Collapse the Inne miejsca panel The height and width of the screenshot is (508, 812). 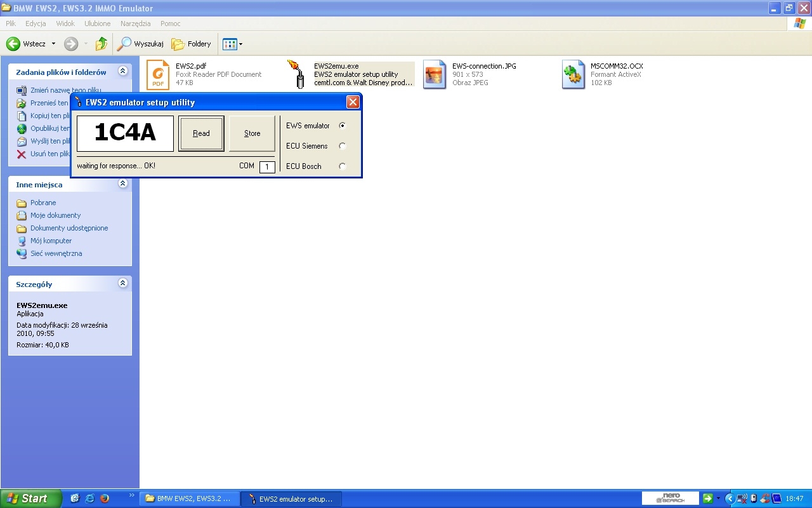click(x=123, y=184)
